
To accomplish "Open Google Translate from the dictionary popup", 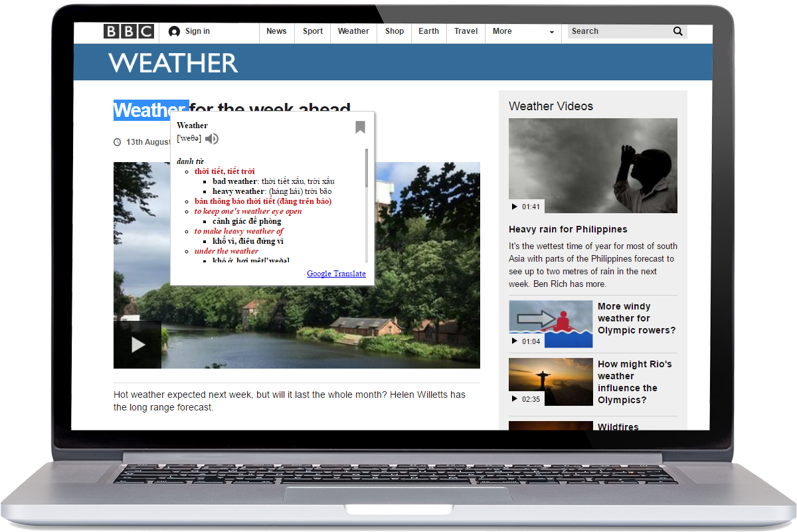I will pyautogui.click(x=336, y=274).
